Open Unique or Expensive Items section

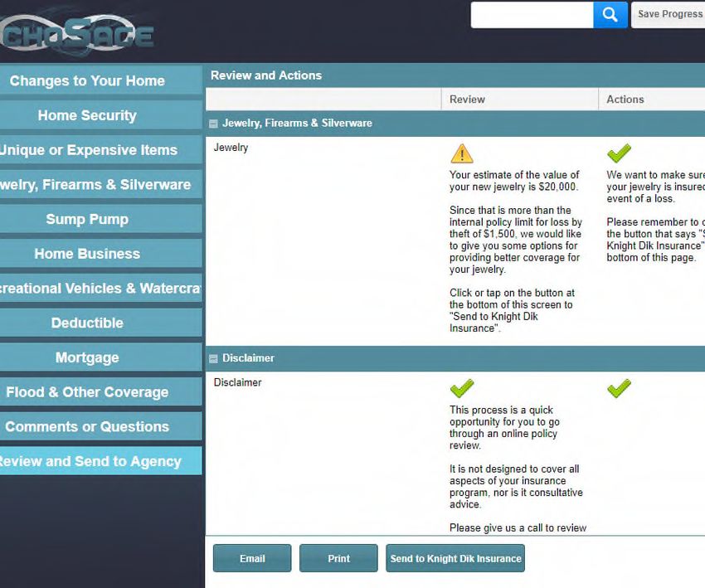(100, 150)
